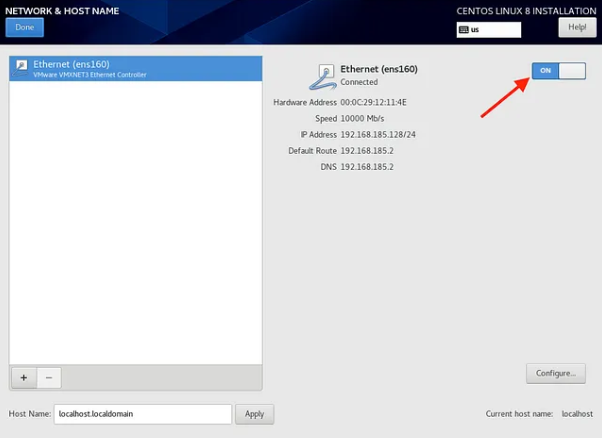
Task: Add a network device with plus button
Action: [24, 378]
